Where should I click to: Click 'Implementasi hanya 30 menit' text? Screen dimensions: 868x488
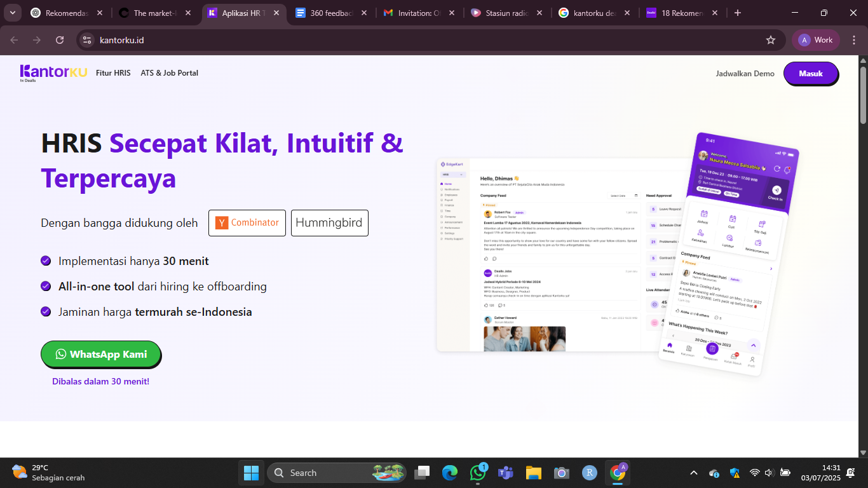click(x=133, y=261)
